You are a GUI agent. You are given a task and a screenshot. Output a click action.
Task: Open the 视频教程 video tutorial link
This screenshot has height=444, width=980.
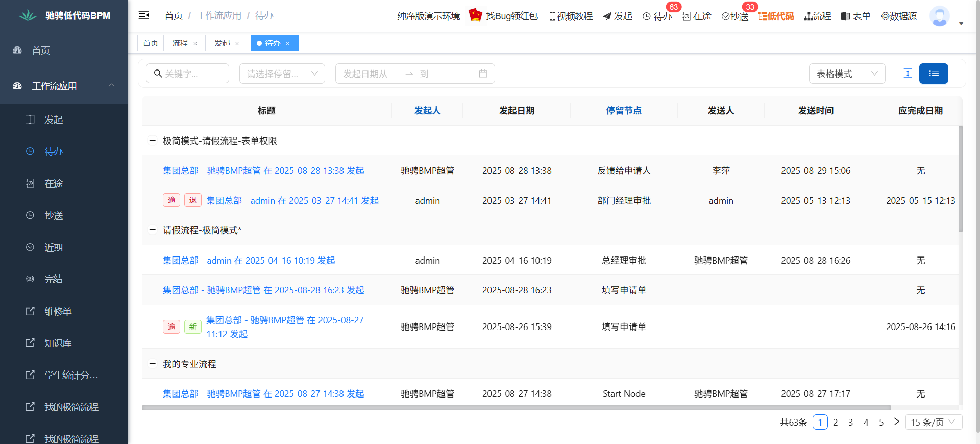tap(571, 16)
